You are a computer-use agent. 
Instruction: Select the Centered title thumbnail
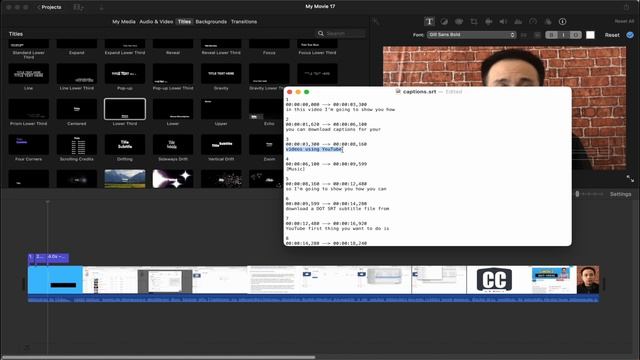pos(77,109)
